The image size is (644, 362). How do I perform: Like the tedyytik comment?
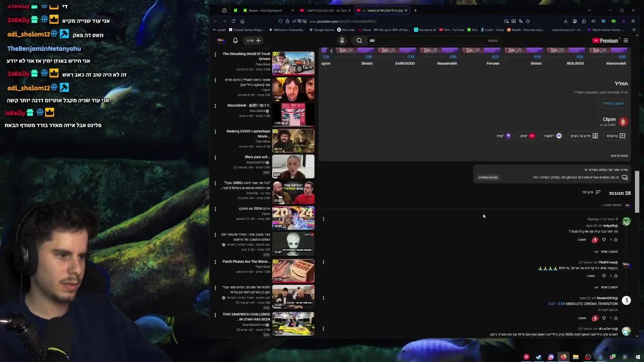coord(615,240)
